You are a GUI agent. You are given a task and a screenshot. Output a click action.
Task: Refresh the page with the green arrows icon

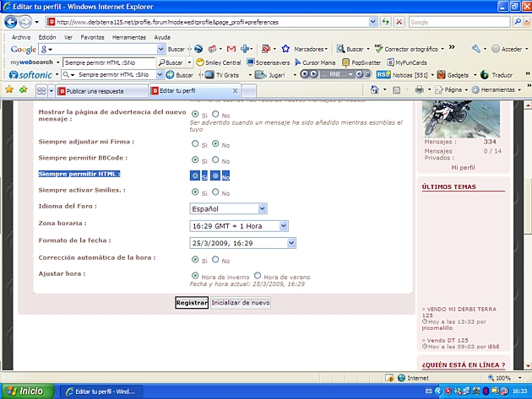tap(385, 22)
